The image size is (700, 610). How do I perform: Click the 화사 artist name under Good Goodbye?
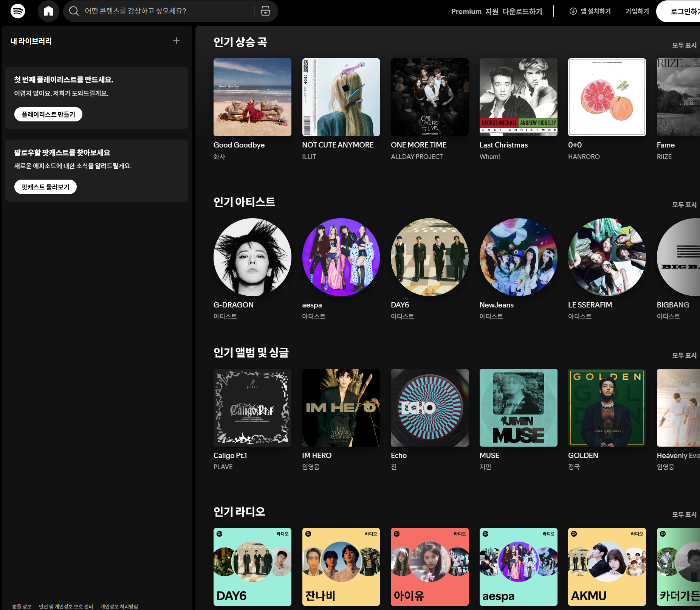pyautogui.click(x=219, y=157)
